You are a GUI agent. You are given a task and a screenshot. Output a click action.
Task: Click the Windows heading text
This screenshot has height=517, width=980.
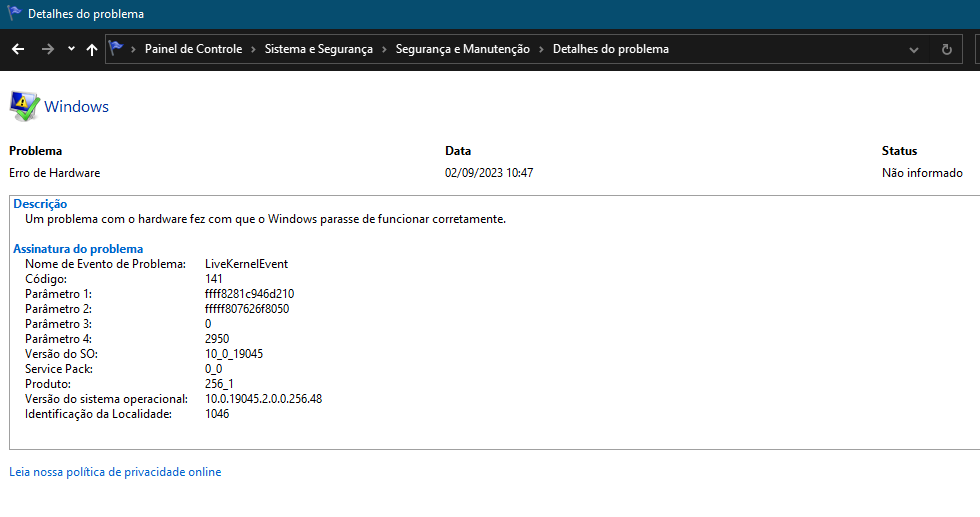[76, 106]
